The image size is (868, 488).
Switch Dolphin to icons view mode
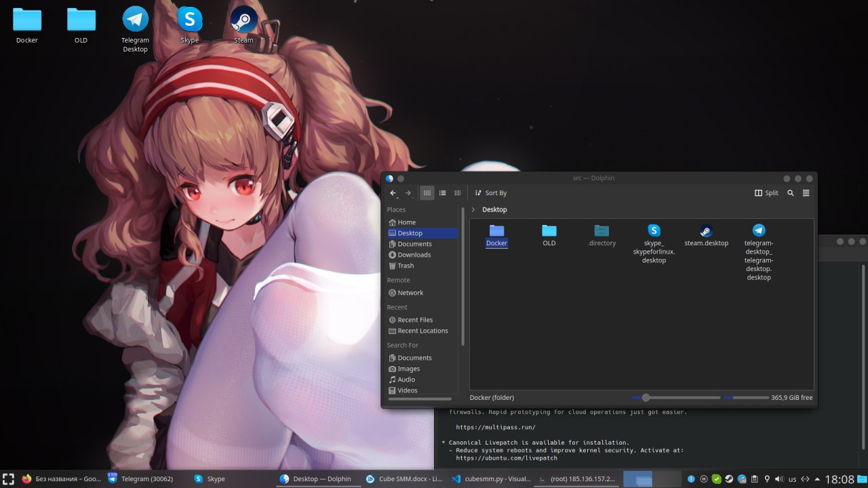point(427,193)
